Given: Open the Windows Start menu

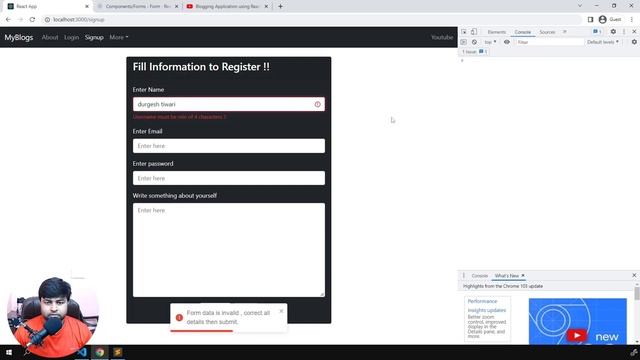Looking at the screenshot, I should pos(9,352).
